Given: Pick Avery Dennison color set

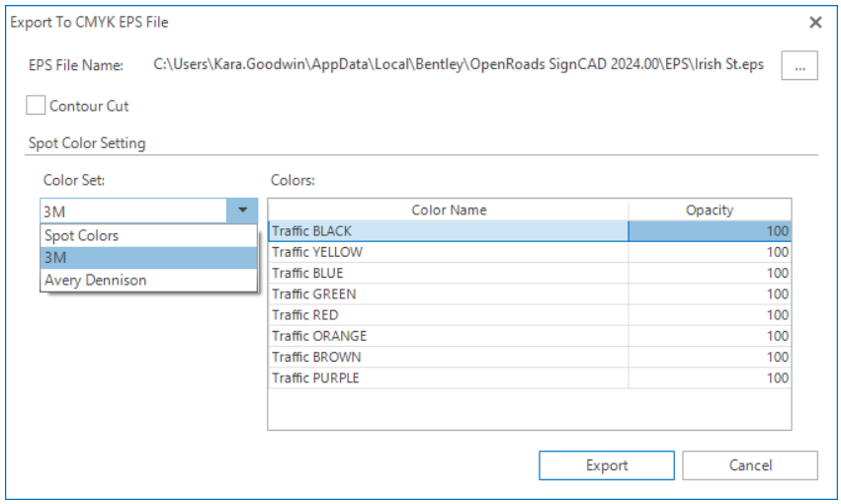Looking at the screenshot, I should tap(95, 280).
